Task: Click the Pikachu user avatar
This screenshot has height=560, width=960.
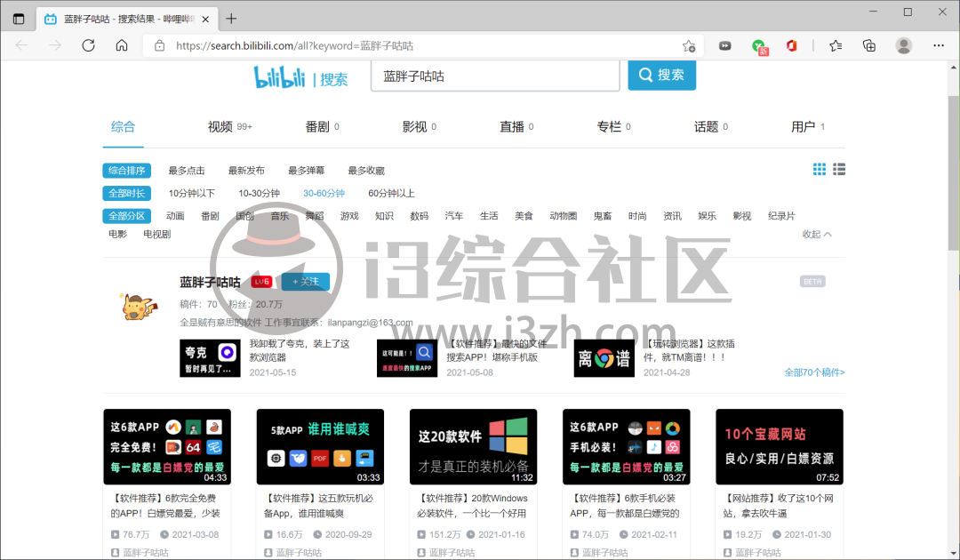Action: [140, 307]
